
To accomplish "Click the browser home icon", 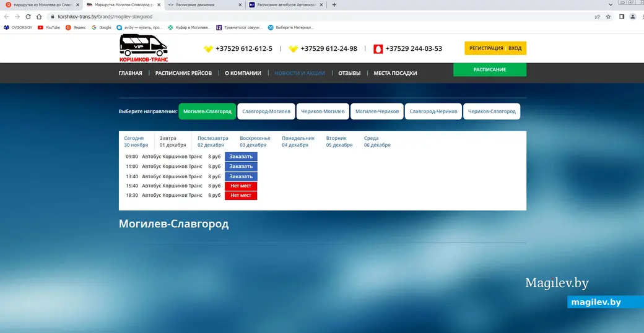I will (x=39, y=17).
